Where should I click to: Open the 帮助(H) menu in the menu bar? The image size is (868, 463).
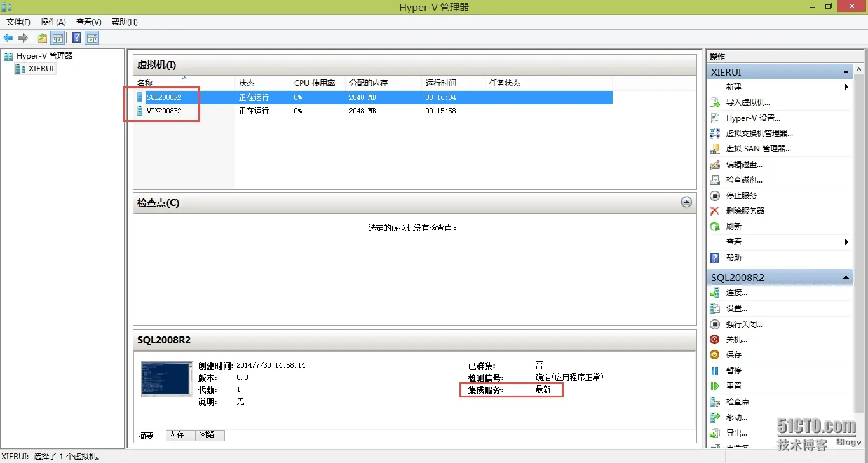(125, 22)
